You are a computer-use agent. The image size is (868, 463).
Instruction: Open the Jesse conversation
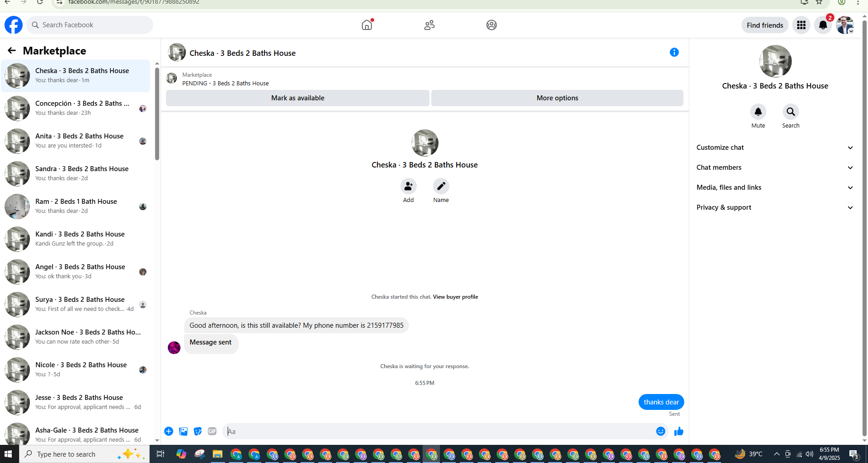[x=76, y=402]
